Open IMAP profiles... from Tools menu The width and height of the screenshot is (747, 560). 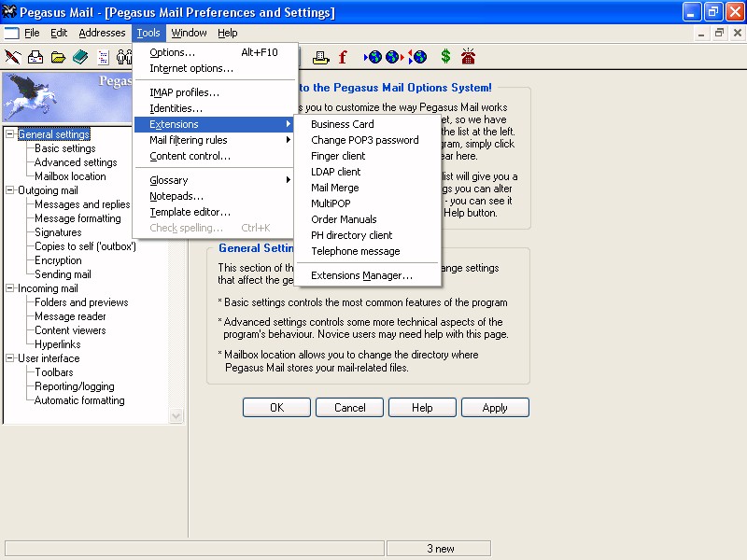coord(216,92)
